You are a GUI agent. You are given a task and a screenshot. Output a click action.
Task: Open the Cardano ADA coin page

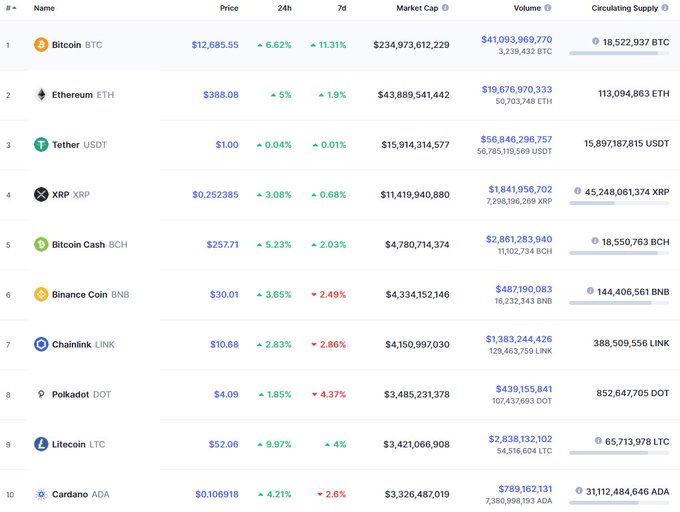click(81, 494)
